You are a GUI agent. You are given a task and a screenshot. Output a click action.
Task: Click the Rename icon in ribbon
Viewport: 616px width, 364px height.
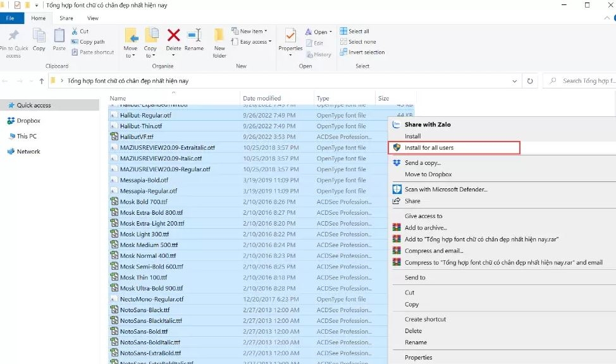pos(194,35)
